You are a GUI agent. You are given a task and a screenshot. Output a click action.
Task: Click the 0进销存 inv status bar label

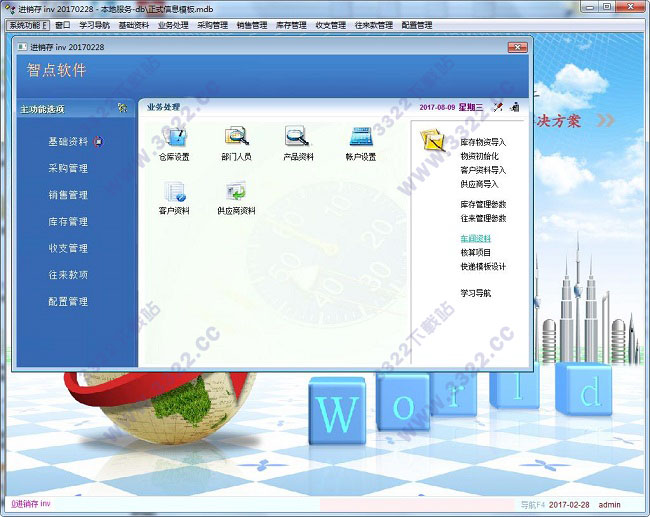click(x=30, y=504)
